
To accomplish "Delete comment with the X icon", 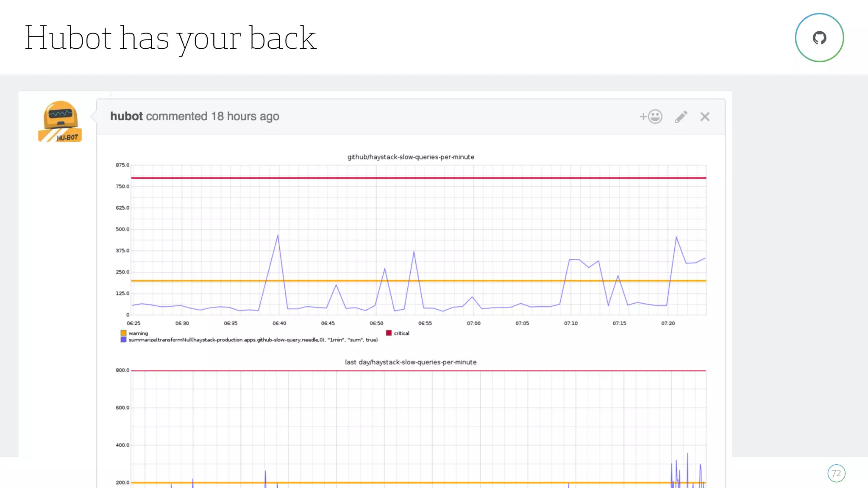I will [x=704, y=116].
